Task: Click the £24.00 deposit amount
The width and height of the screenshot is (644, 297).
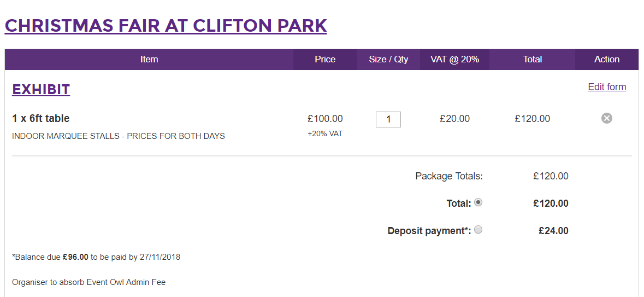Action: point(554,231)
